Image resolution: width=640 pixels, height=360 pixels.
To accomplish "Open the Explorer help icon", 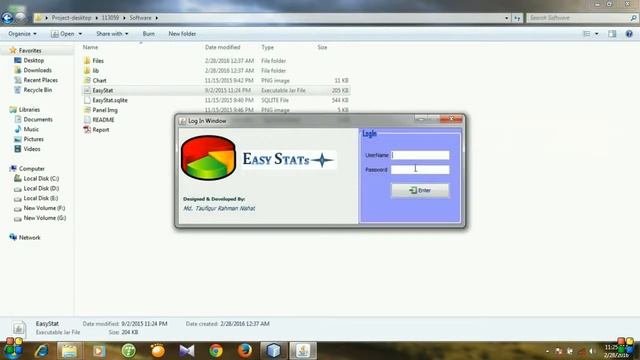I will 629,34.
